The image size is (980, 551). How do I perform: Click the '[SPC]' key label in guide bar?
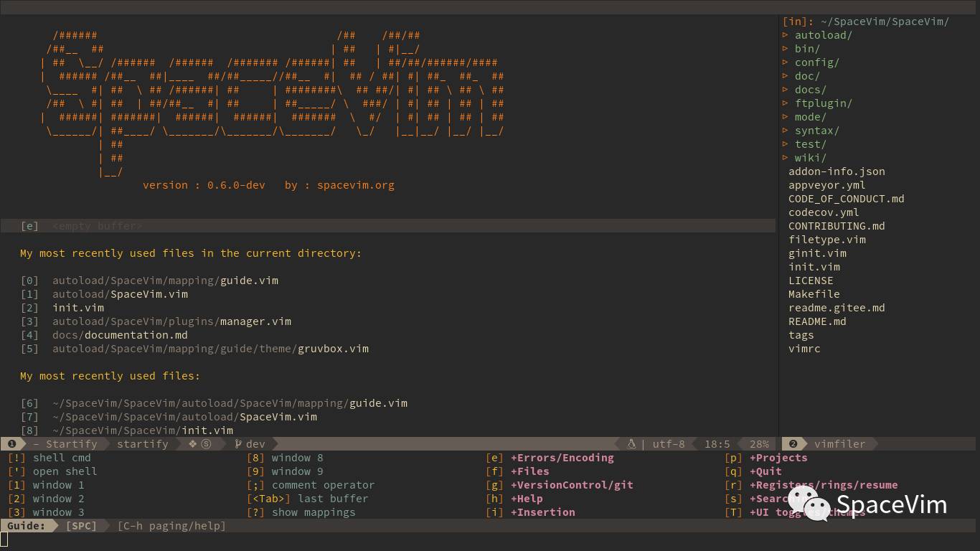(x=81, y=526)
